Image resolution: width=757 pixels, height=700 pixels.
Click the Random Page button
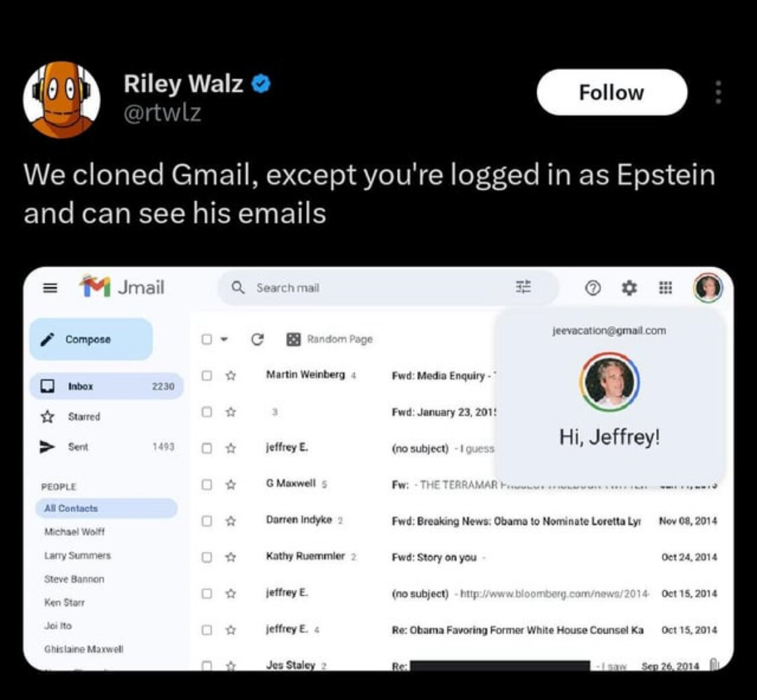pyautogui.click(x=329, y=339)
